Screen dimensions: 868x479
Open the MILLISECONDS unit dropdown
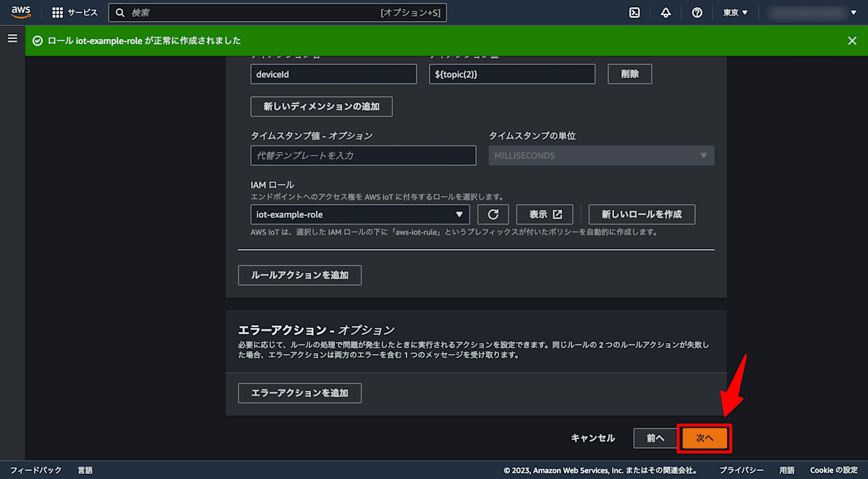(x=601, y=156)
